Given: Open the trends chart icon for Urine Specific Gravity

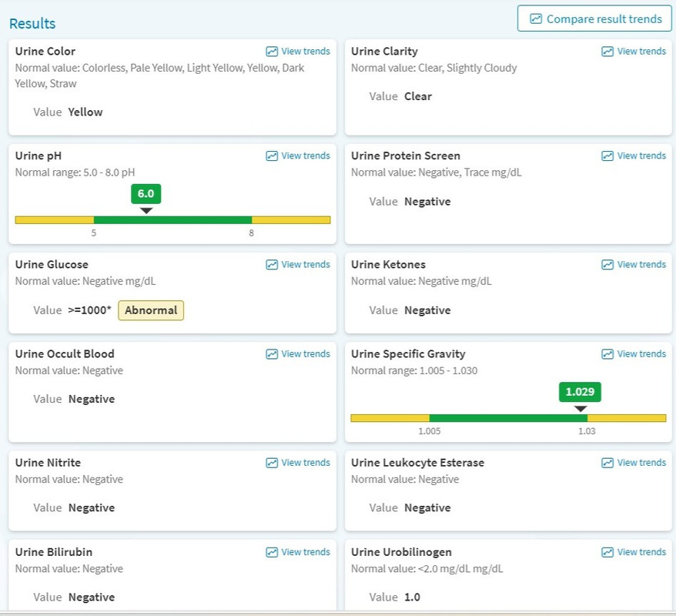Looking at the screenshot, I should pos(607,354).
